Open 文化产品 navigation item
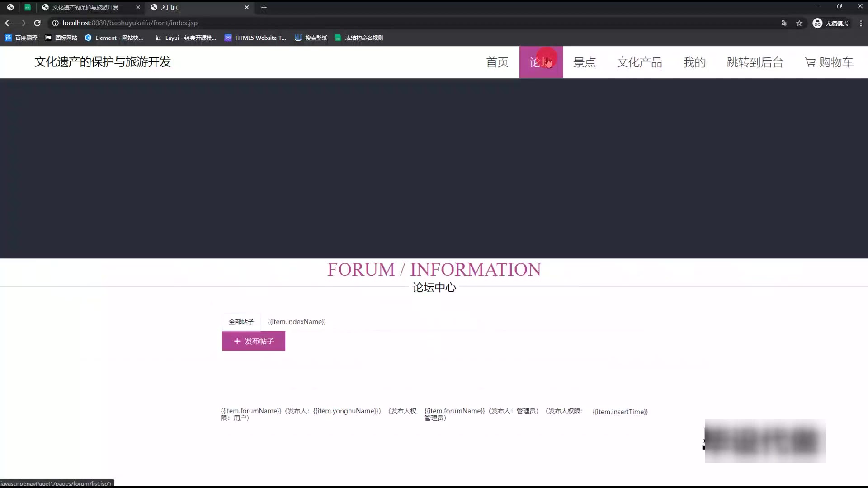Screen dimensions: 868x488 pos(639,62)
